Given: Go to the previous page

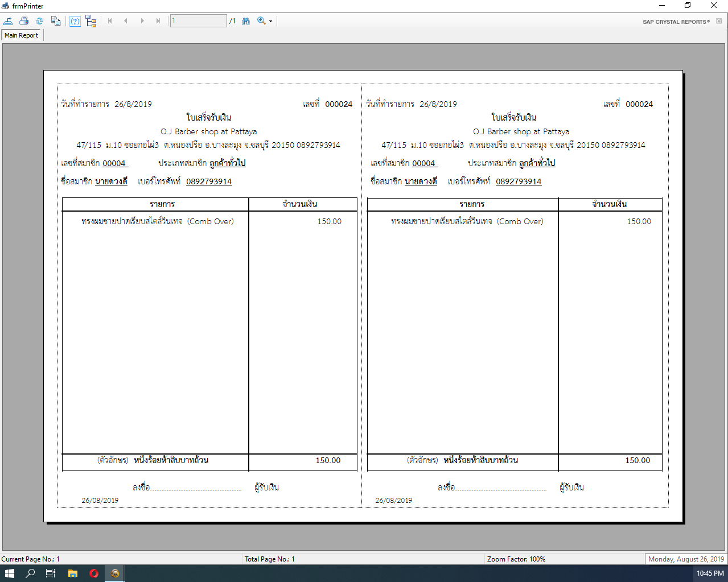Looking at the screenshot, I should point(126,21).
